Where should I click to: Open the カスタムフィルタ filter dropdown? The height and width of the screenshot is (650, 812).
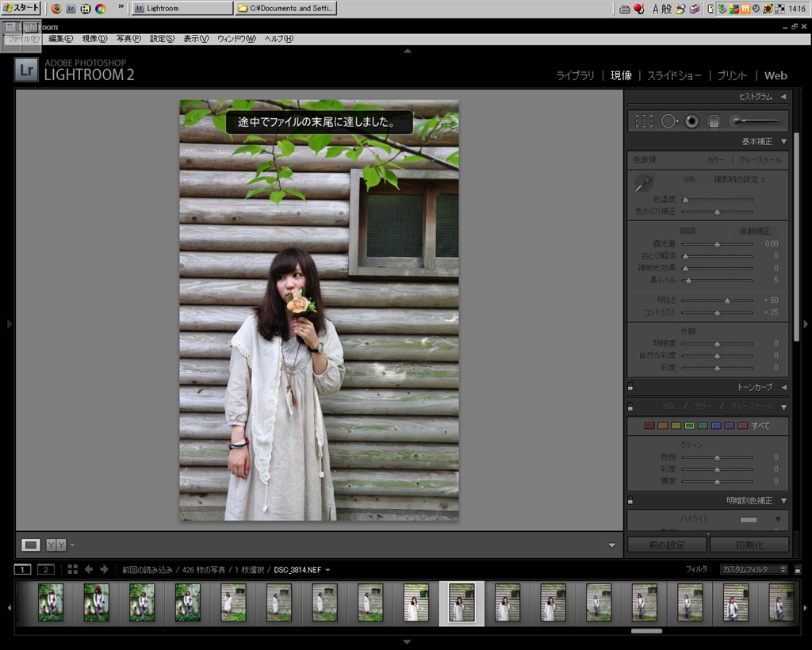pos(753,569)
